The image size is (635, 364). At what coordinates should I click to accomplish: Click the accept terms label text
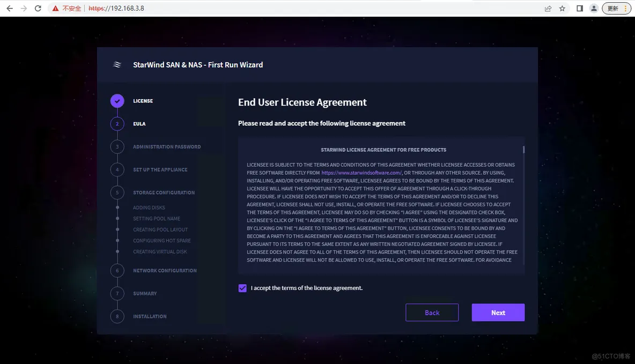[307, 288]
